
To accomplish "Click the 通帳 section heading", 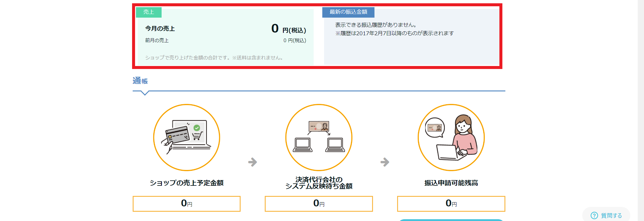I will coord(140,81).
